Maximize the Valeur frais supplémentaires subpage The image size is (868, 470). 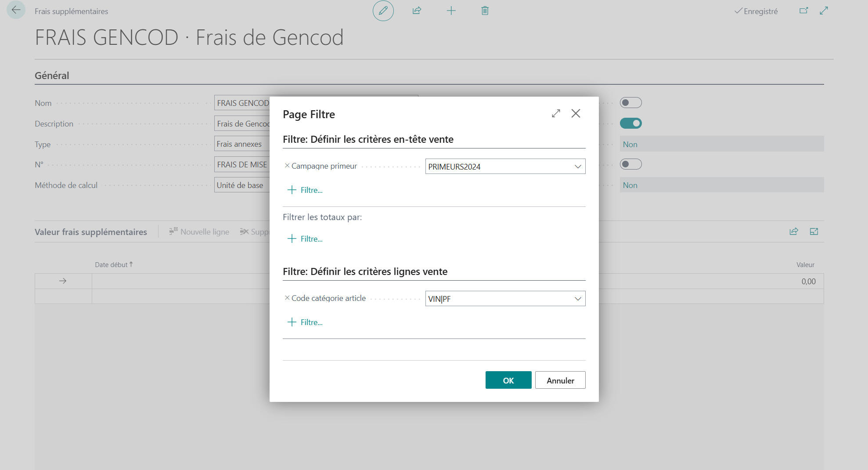tap(814, 231)
